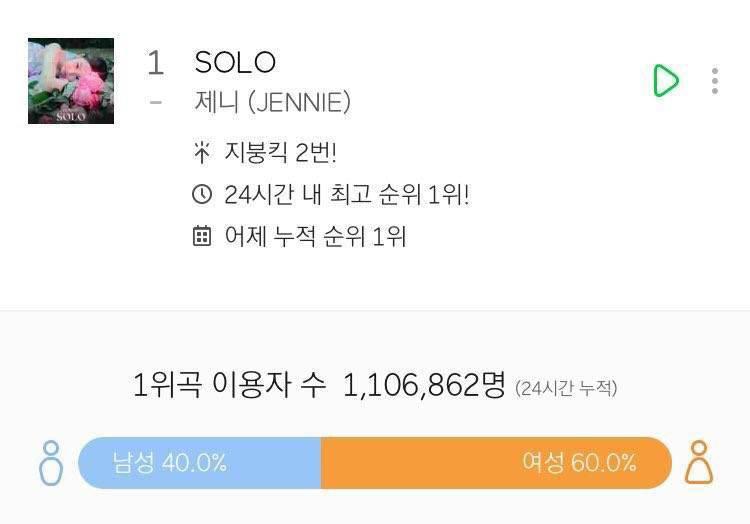Image resolution: width=750 pixels, height=524 pixels.
Task: Click the rank change dash indicator
Action: point(155,102)
